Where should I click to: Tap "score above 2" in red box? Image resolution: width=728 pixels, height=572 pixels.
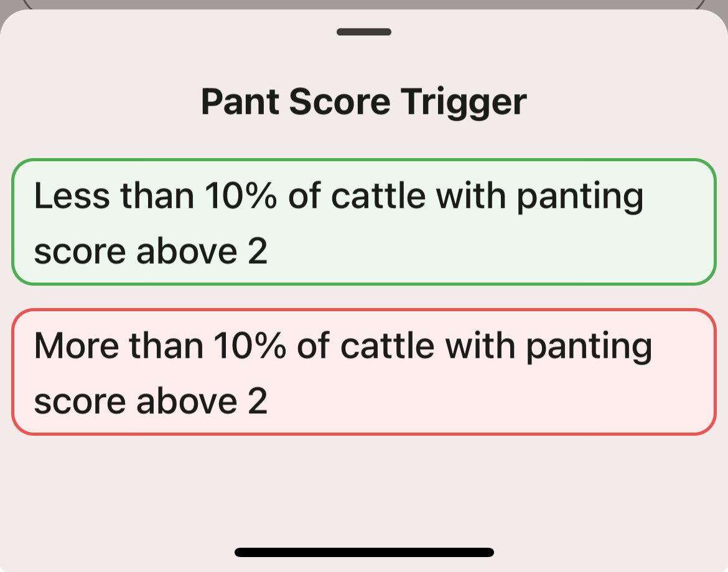point(151,401)
